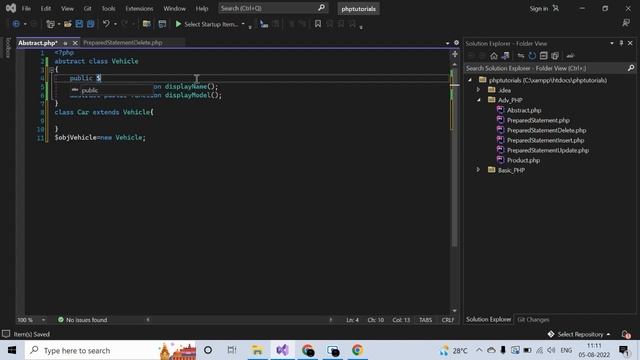
Task: Open the Undo history dropdown arrow
Action: tap(115, 24)
